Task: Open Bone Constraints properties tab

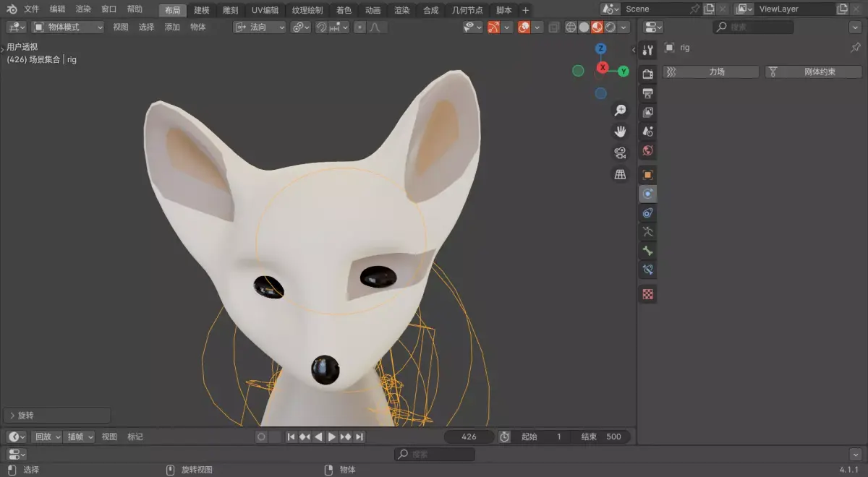Action: coord(647,270)
